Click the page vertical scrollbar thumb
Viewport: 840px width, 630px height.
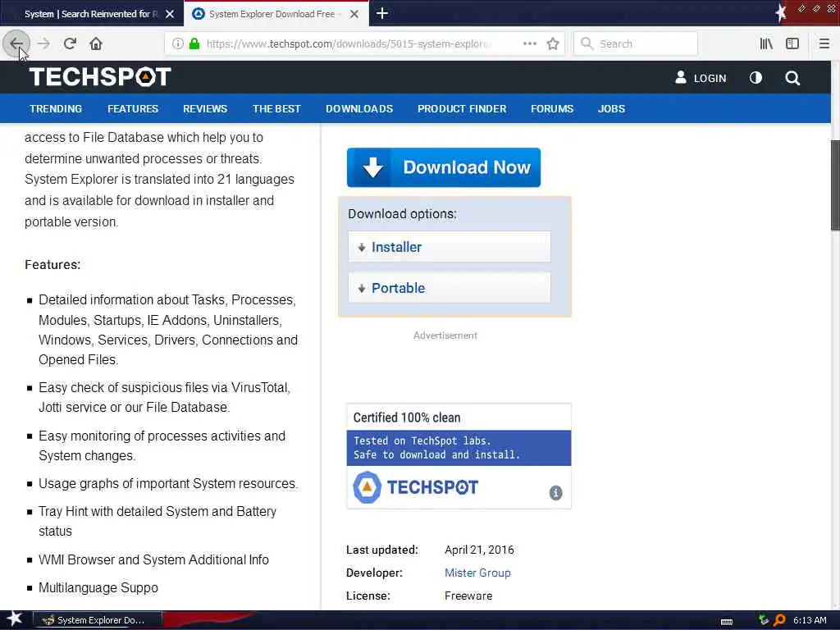[835, 185]
